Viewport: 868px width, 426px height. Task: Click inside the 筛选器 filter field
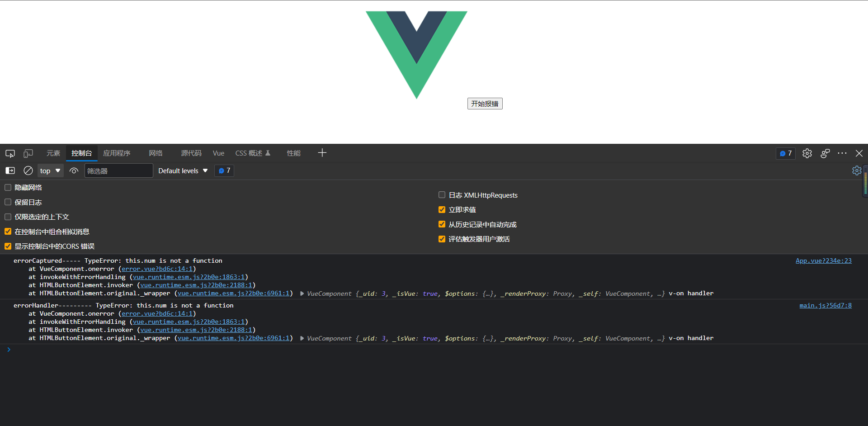pyautogui.click(x=118, y=170)
